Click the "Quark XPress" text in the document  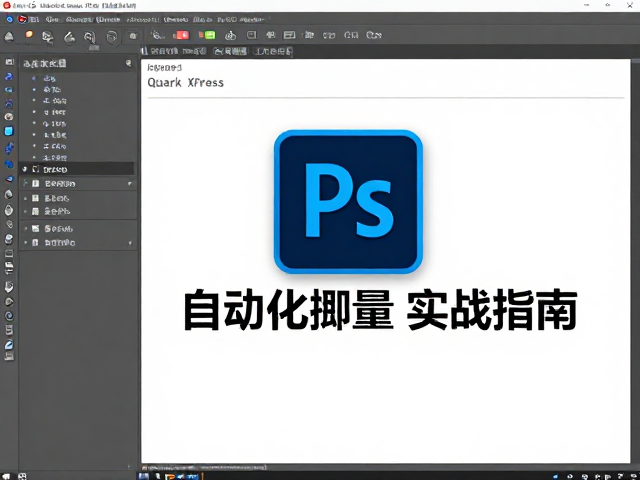click(x=185, y=82)
